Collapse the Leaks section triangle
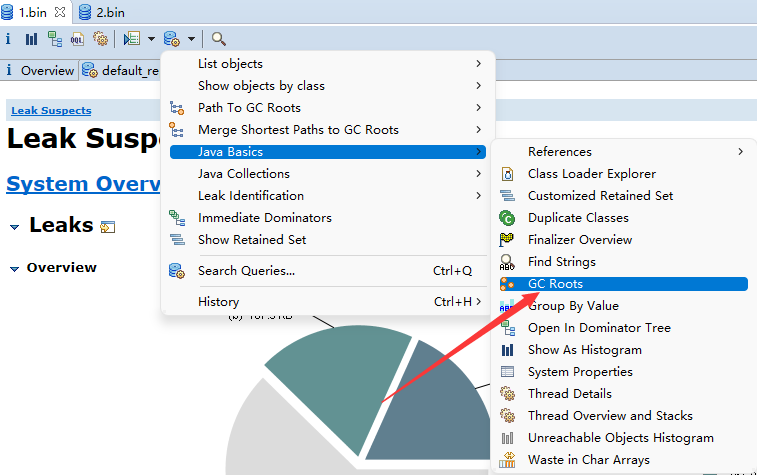The image size is (757, 475). point(14,228)
